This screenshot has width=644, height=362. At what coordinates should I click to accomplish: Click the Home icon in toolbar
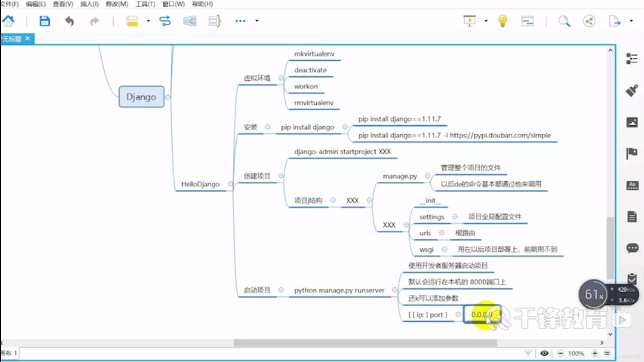(8, 21)
